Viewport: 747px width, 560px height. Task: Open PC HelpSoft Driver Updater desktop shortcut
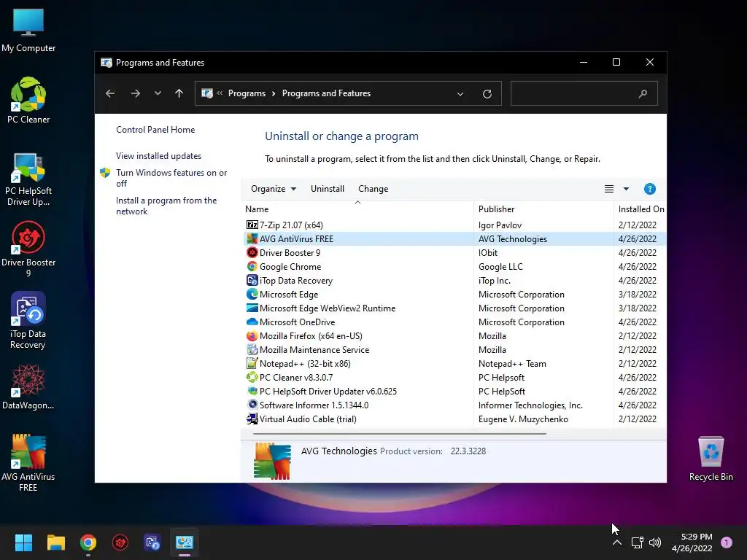(28, 179)
